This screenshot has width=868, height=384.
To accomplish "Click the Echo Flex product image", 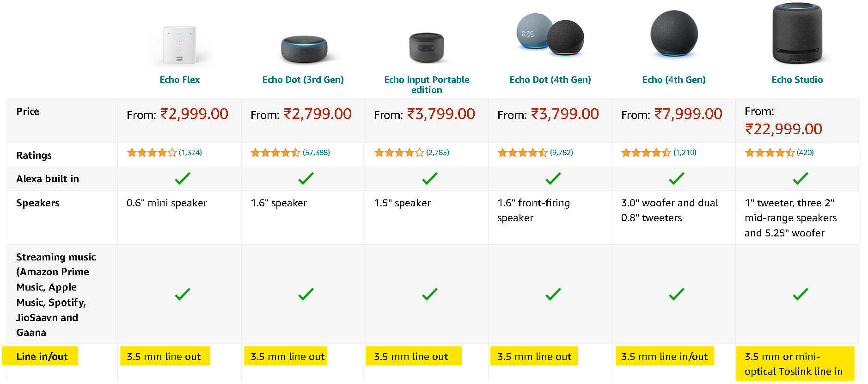I will (179, 46).
